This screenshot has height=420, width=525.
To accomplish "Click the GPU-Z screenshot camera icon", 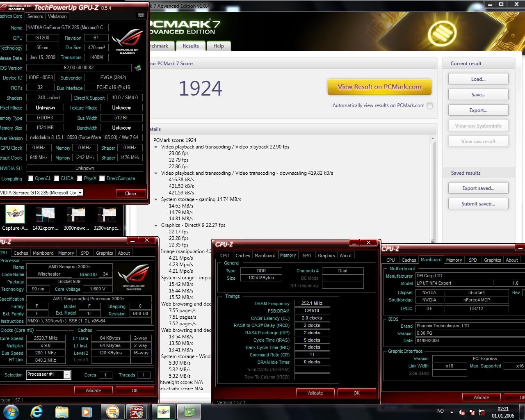I will 141,16.
